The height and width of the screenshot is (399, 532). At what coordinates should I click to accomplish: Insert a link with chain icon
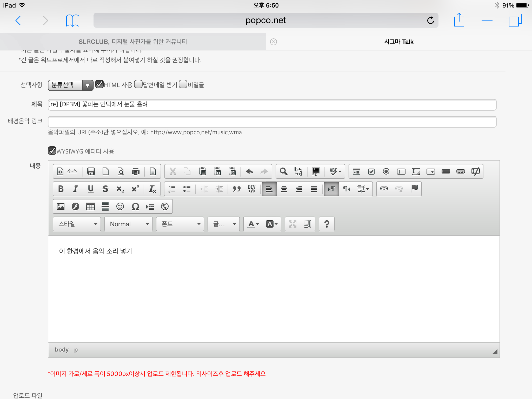[x=384, y=189]
